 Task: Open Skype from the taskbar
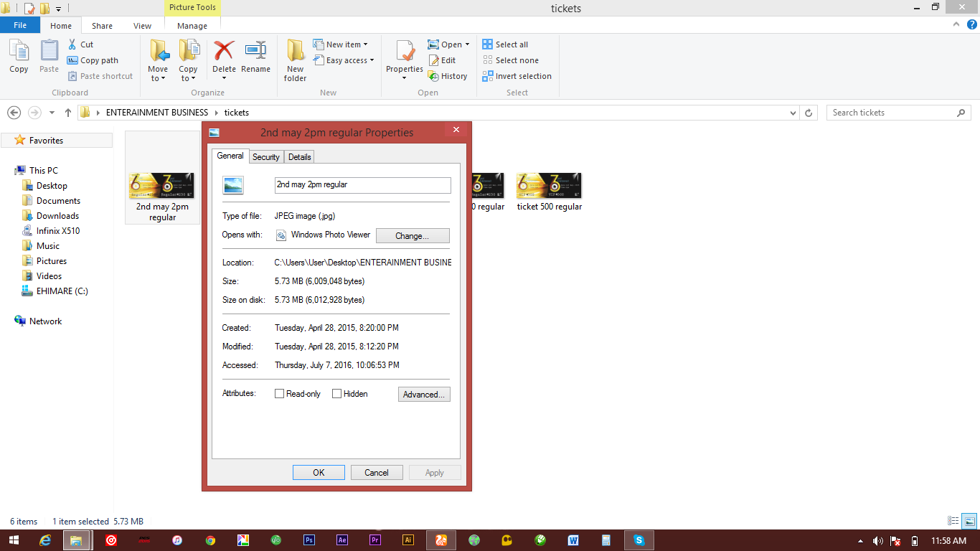[639, 540]
